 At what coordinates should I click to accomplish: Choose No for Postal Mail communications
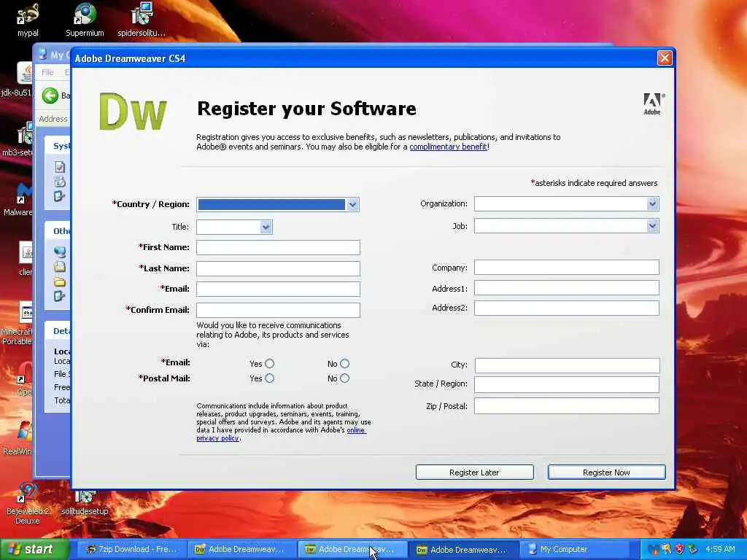(x=344, y=378)
